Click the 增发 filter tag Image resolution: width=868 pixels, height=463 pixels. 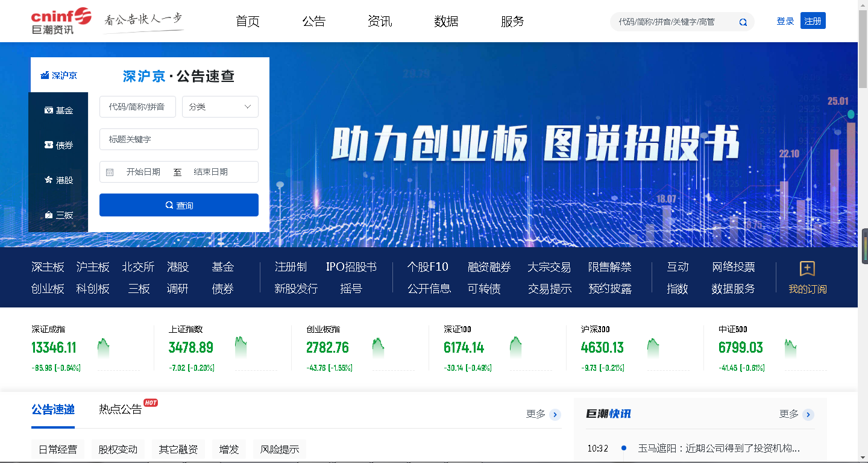coord(229,450)
